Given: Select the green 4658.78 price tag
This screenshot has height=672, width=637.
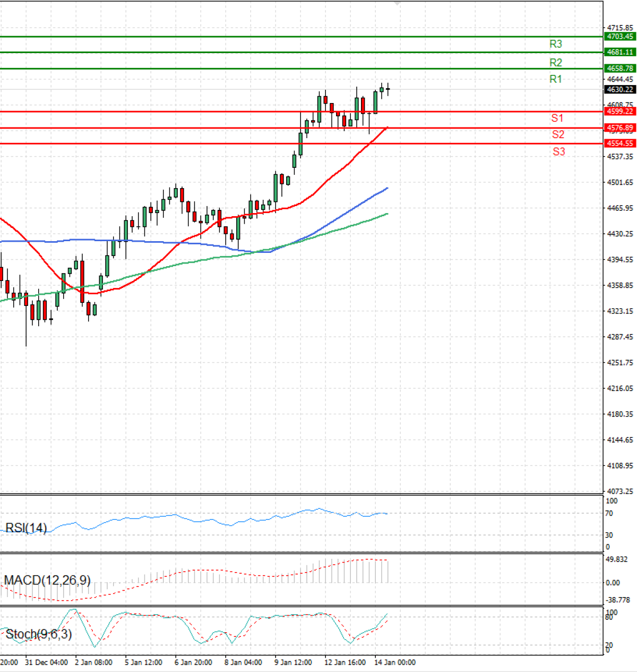Looking at the screenshot, I should point(619,69).
